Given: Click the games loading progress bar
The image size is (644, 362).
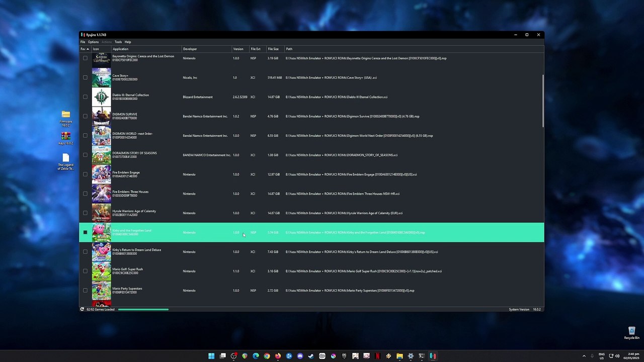Looking at the screenshot, I should 143,309.
